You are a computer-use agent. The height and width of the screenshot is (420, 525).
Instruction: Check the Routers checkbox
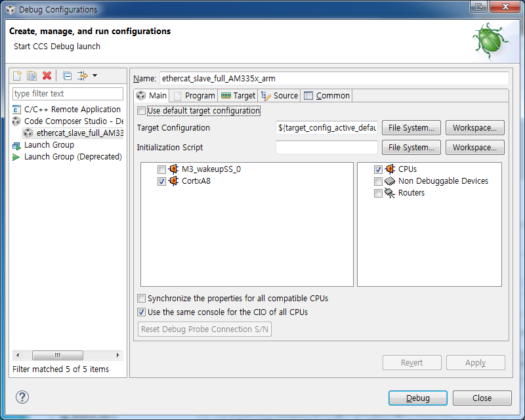(x=378, y=193)
